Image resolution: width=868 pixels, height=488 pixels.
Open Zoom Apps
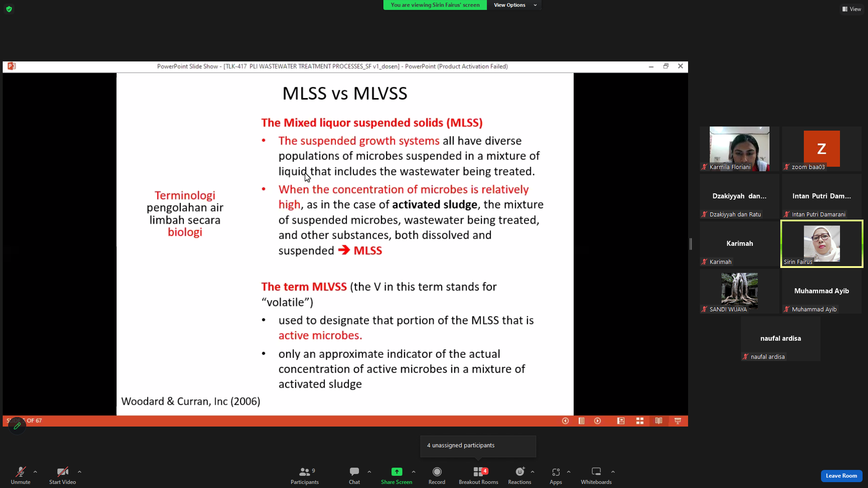[x=556, y=475]
